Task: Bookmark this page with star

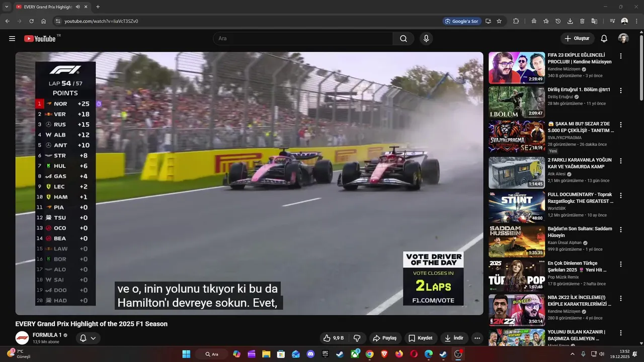Action: 499,21
